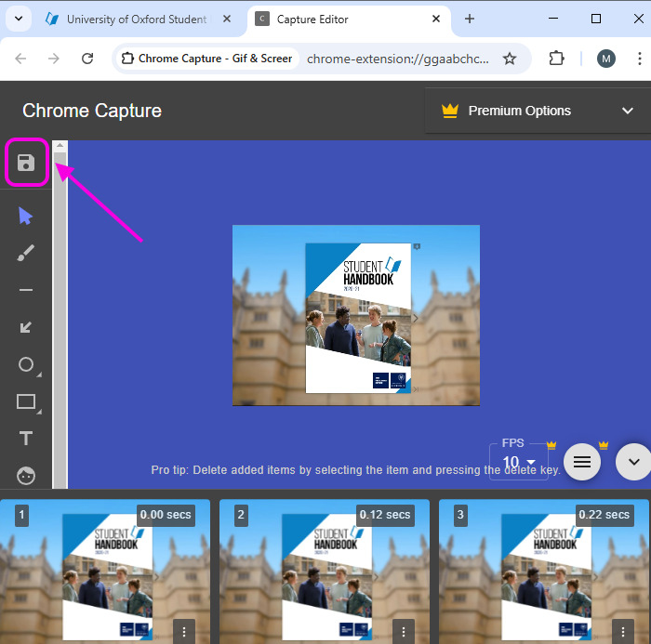Open the tab search dropdown

point(19,19)
